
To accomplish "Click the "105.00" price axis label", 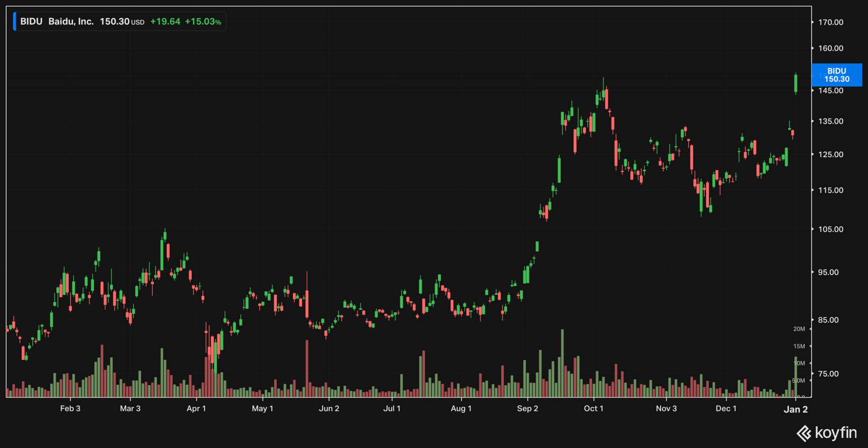I will click(x=831, y=229).
